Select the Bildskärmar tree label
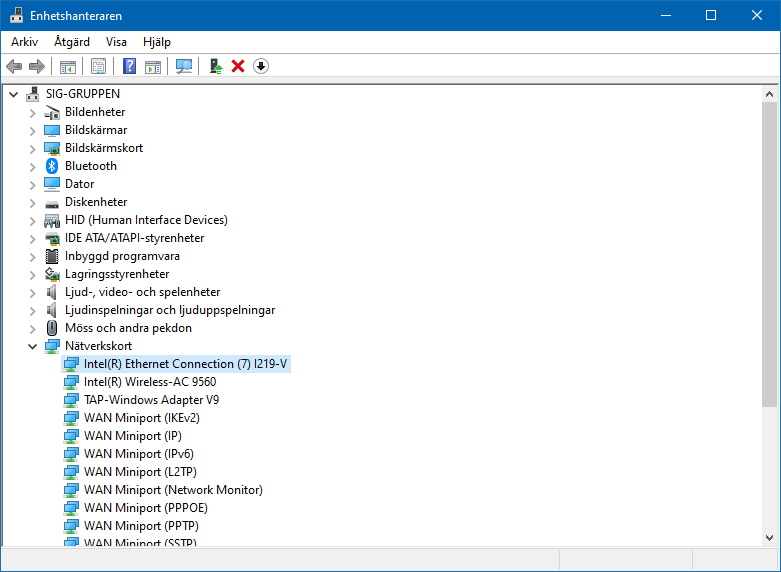 pos(96,130)
